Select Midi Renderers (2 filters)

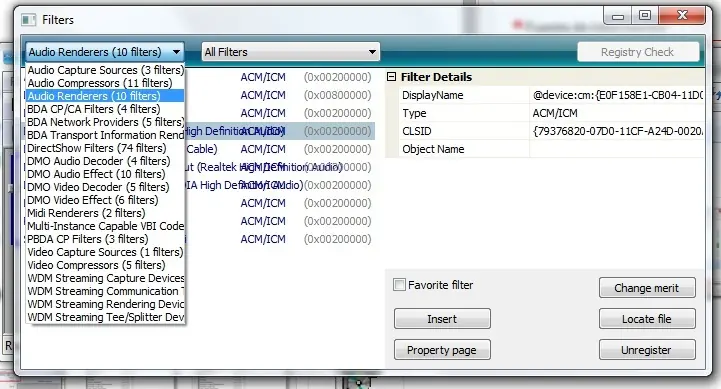[105, 213]
